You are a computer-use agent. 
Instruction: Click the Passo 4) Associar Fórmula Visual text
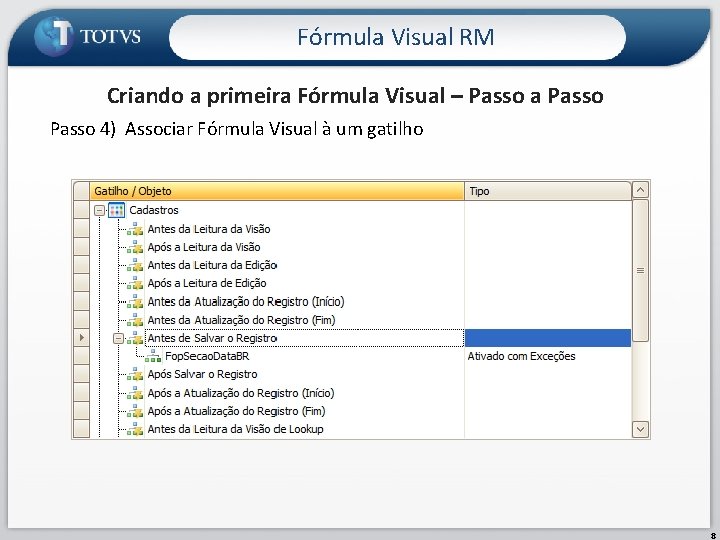[x=237, y=129]
